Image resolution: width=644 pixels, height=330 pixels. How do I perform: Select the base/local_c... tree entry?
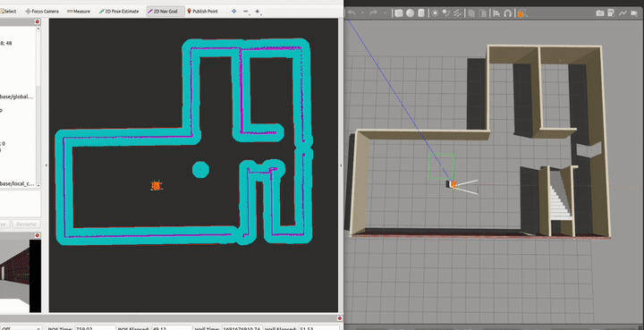[17, 183]
